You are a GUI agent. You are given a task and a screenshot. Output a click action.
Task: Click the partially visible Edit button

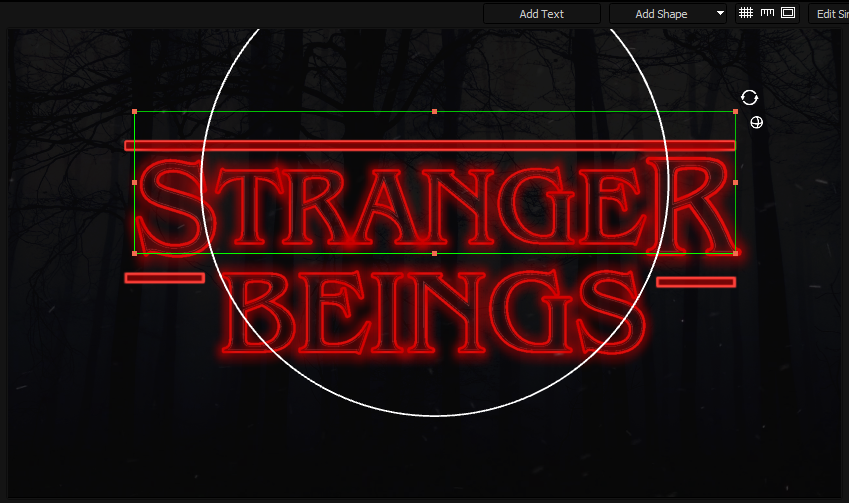(x=828, y=14)
